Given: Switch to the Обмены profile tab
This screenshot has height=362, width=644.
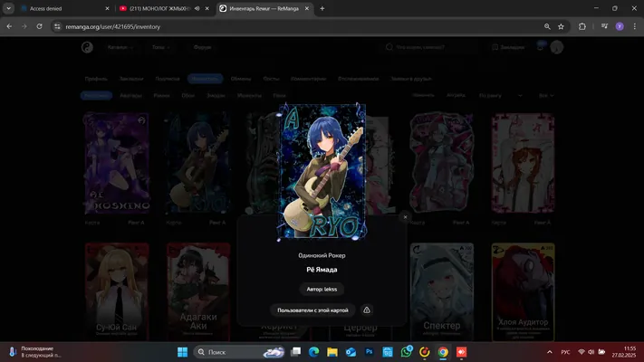Looking at the screenshot, I should 241,79.
